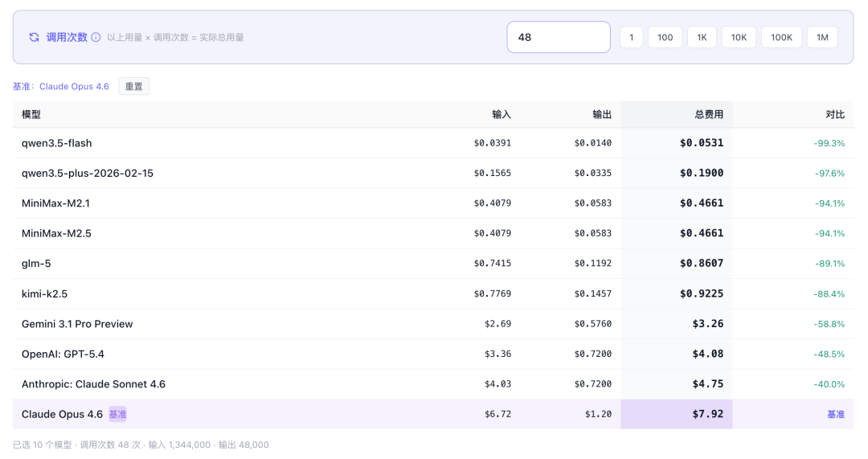Viewport: 868px width, 459px height.
Task: Click the OpenAI: GPT-5.4 row
Action: [63, 354]
